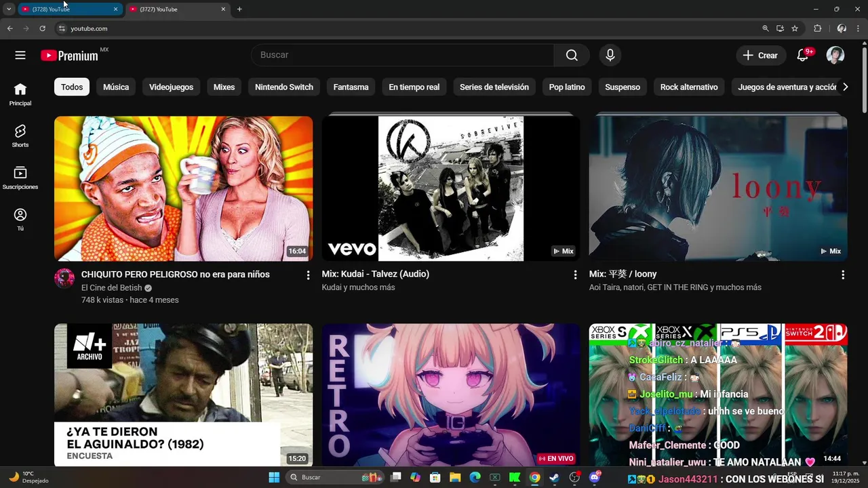The image size is (868, 488).
Task: Go to Principal in sidebar
Action: coord(20,94)
